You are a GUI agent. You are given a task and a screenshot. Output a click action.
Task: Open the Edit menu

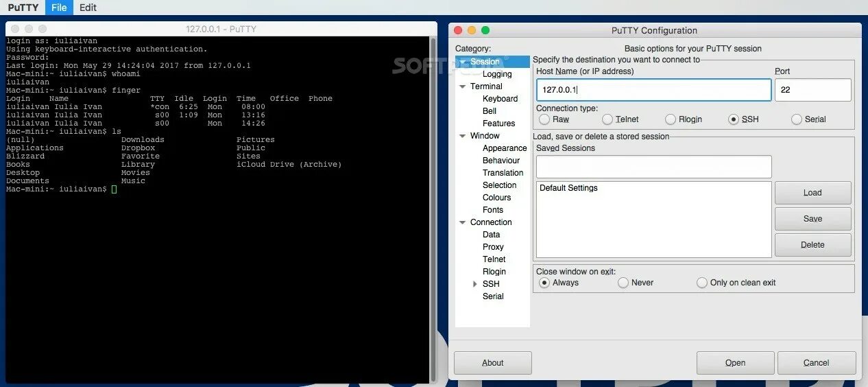click(x=88, y=8)
